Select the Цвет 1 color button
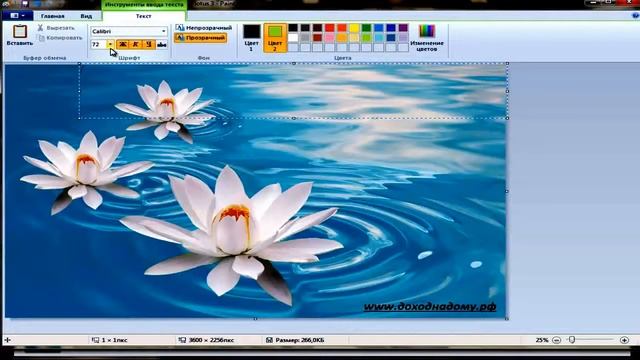 coord(251,38)
